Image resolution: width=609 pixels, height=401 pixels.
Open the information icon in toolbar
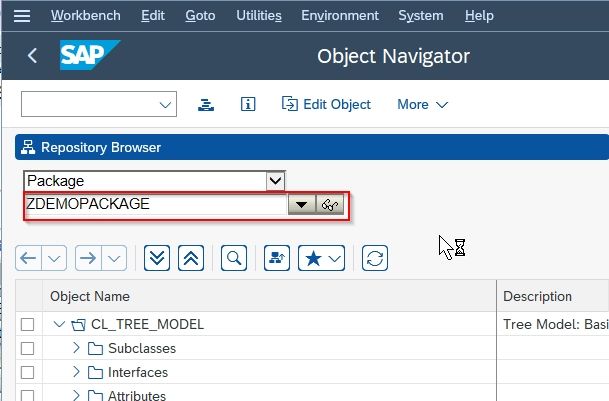click(x=248, y=105)
